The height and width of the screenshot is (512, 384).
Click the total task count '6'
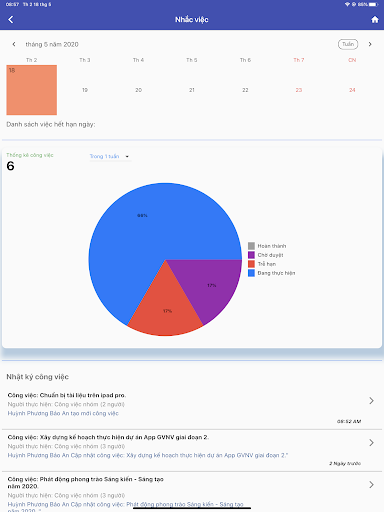click(x=10, y=166)
